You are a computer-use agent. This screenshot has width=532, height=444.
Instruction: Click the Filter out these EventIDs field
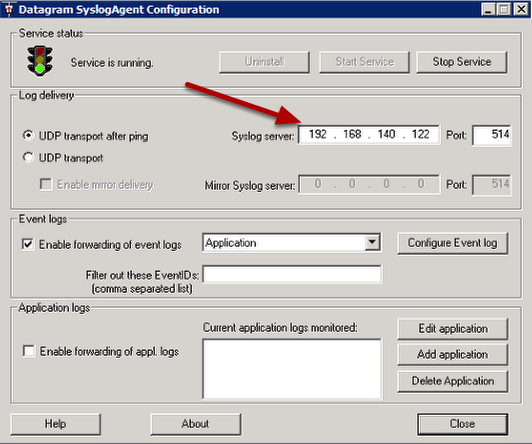coord(292,274)
